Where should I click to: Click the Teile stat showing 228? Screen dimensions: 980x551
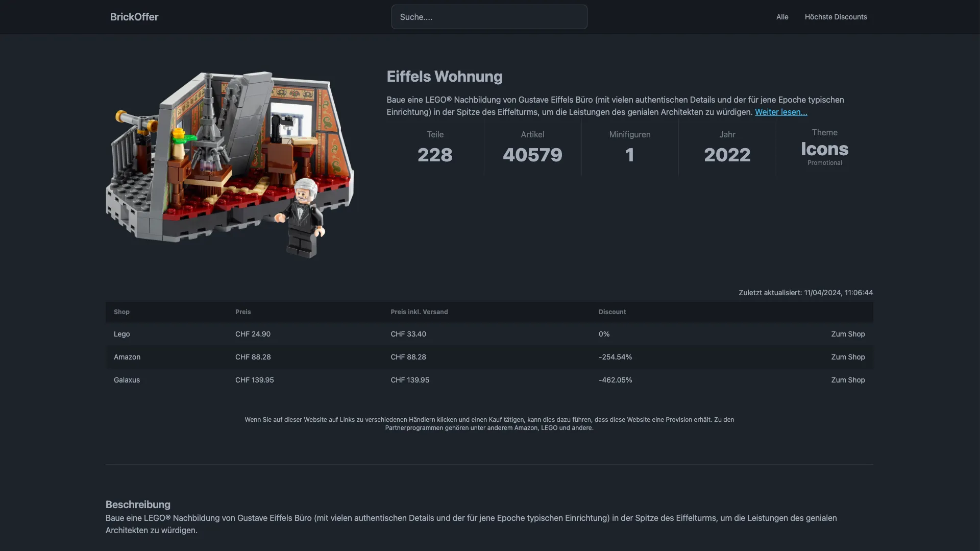point(435,155)
